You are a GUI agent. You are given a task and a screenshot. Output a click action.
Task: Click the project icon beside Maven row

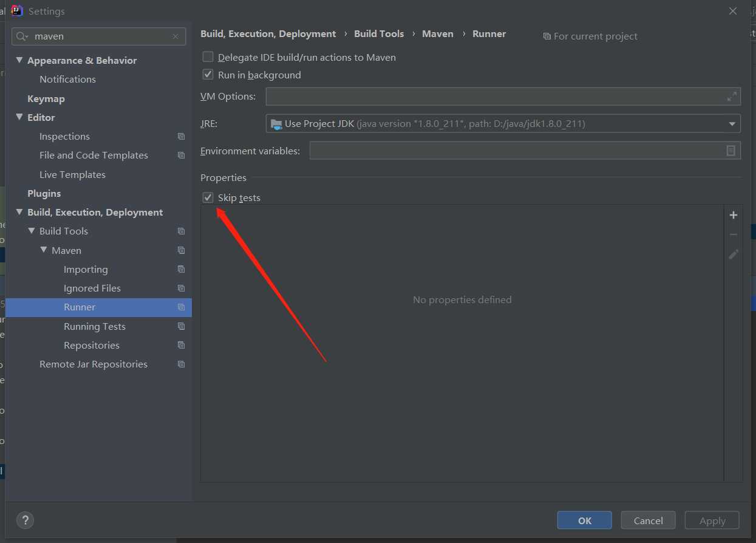tap(181, 250)
